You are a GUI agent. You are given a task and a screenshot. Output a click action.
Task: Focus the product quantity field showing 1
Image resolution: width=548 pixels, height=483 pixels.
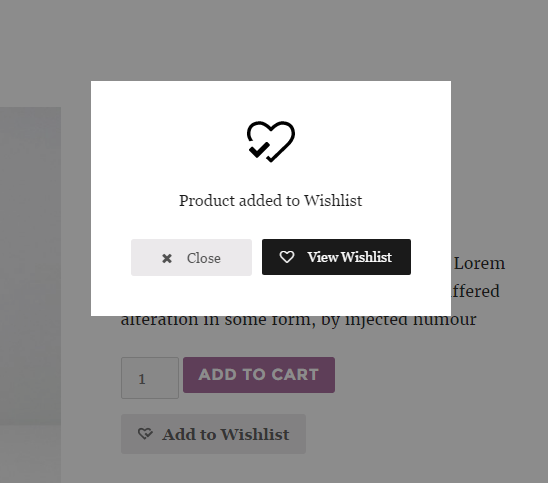[x=150, y=378]
